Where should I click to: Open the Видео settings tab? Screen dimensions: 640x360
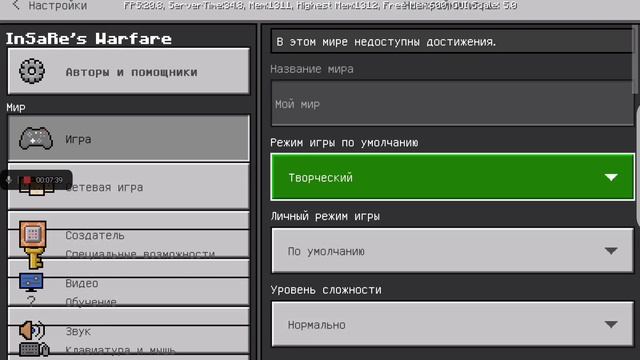(129, 283)
